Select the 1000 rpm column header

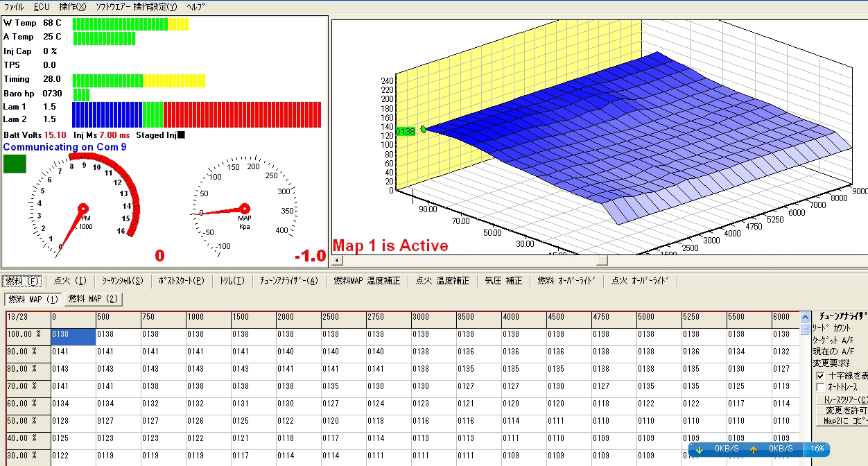pyautogui.click(x=208, y=320)
